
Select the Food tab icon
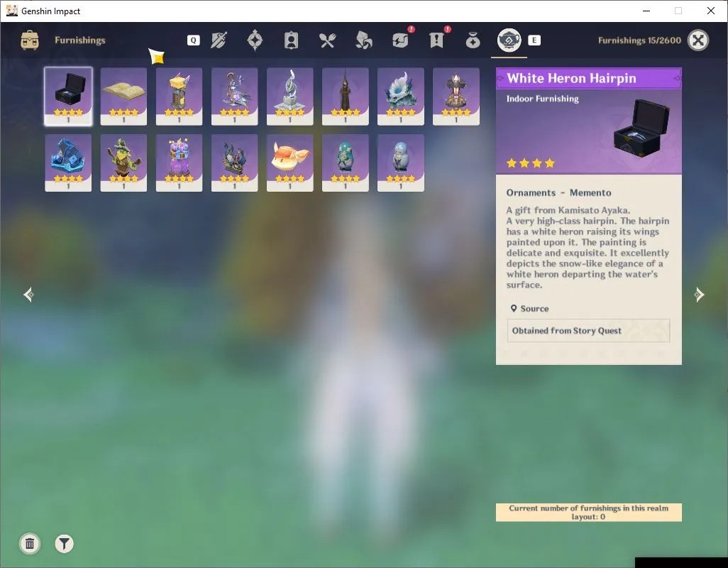(x=327, y=40)
